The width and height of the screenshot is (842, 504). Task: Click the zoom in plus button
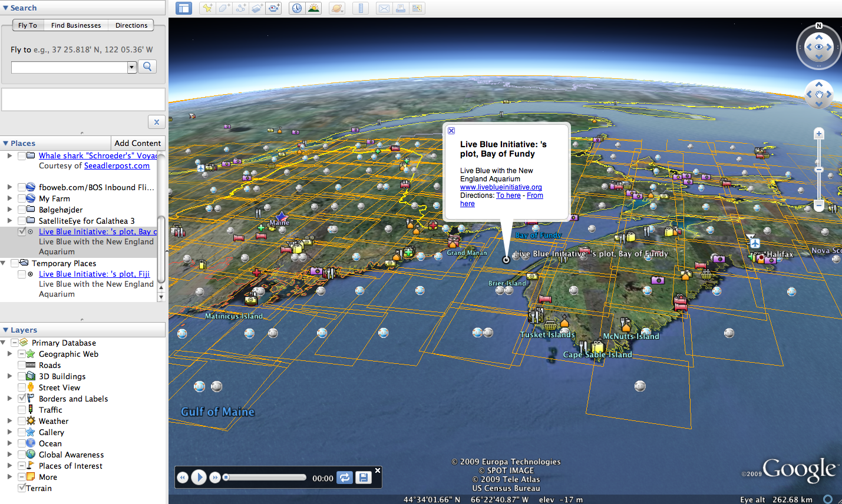(x=819, y=134)
